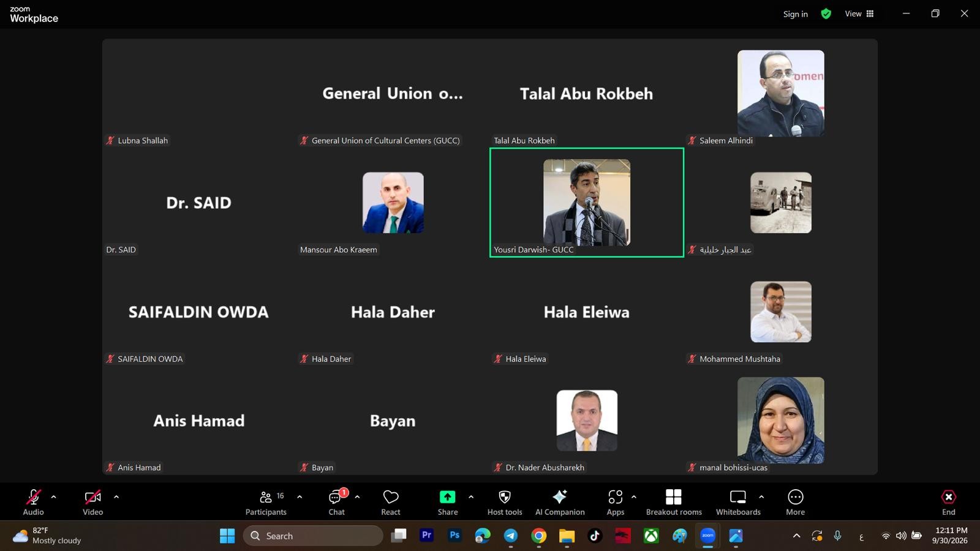This screenshot has width=980, height=551.
Task: Open Photoshop from the taskbar
Action: tap(454, 536)
